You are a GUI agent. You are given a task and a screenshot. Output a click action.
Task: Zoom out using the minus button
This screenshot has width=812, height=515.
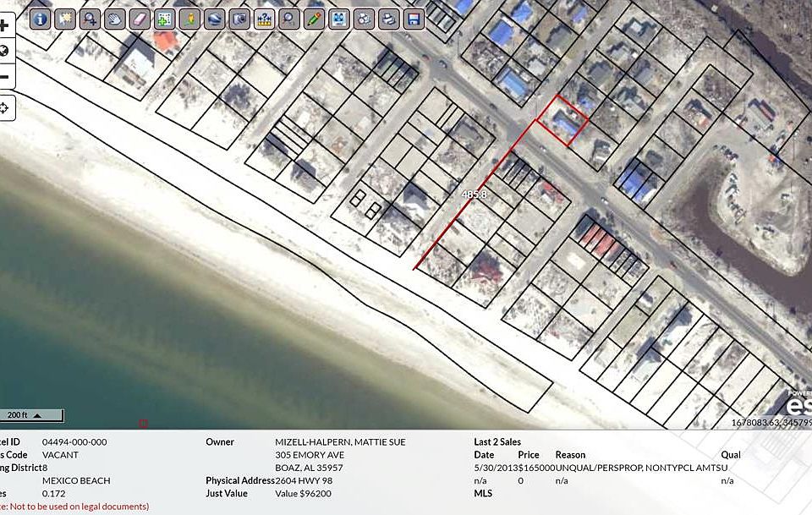point(4,77)
